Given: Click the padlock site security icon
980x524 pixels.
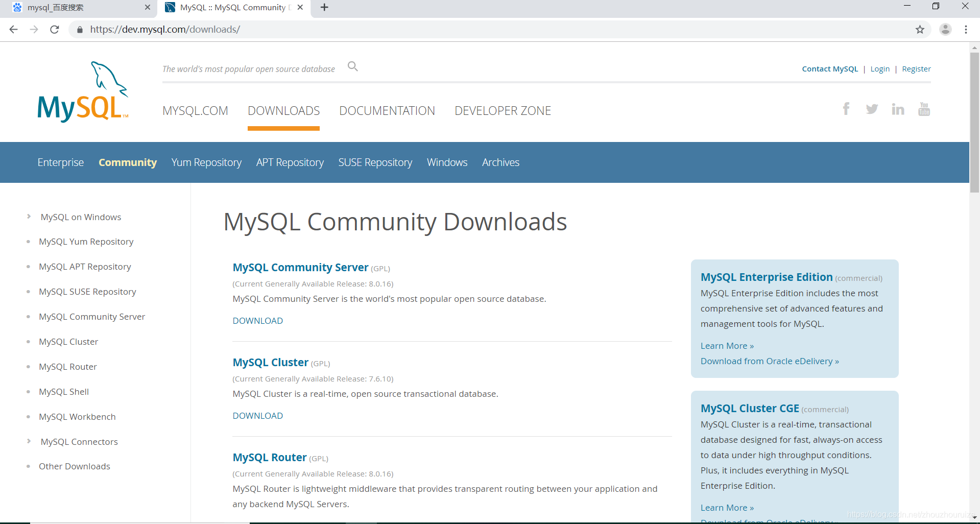Looking at the screenshot, I should pyautogui.click(x=80, y=30).
